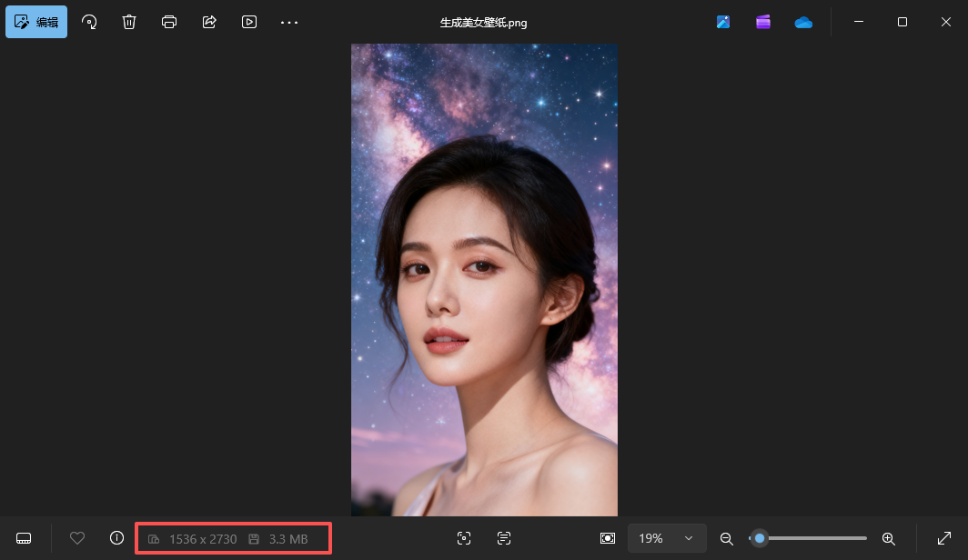Enter fullscreen mode

coord(945,538)
